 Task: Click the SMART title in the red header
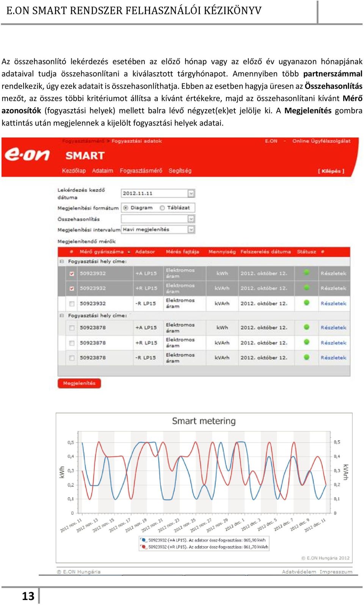[85, 156]
